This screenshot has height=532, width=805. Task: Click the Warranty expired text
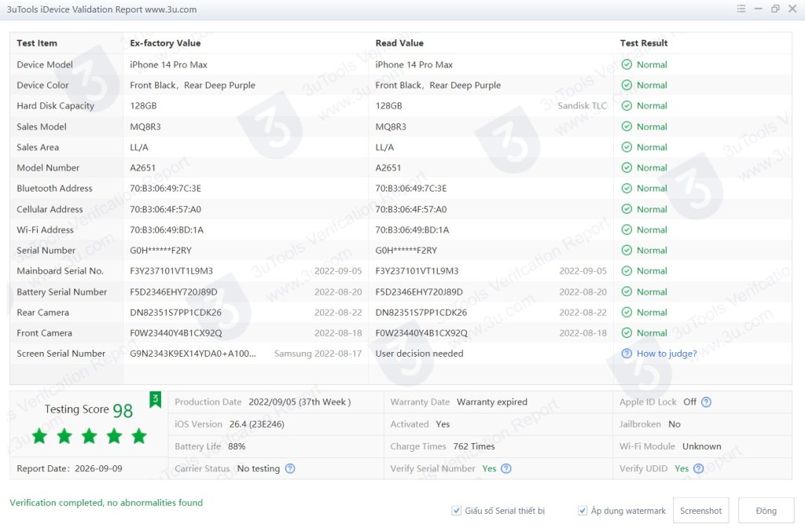pos(492,402)
